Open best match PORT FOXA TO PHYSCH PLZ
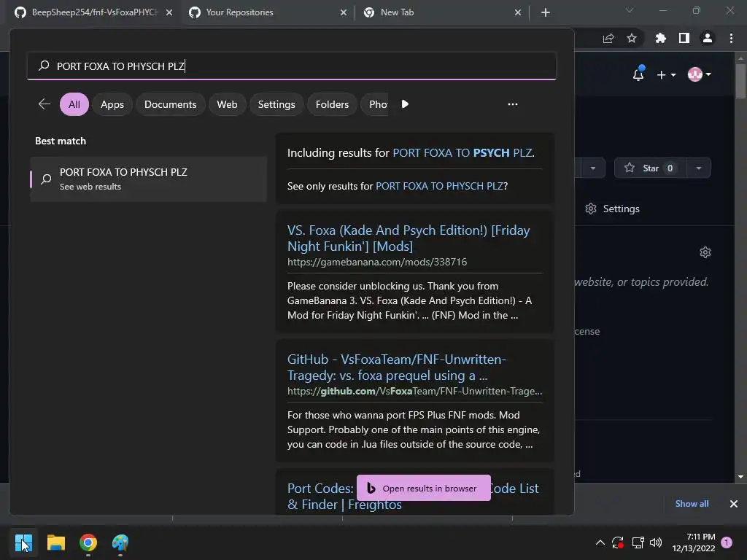The height and width of the screenshot is (560, 747). (x=148, y=179)
